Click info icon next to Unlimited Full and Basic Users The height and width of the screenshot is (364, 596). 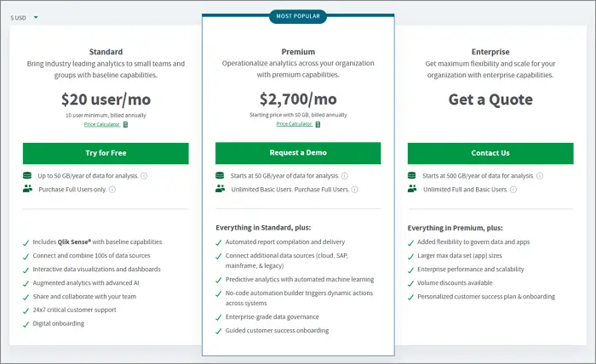(513, 190)
